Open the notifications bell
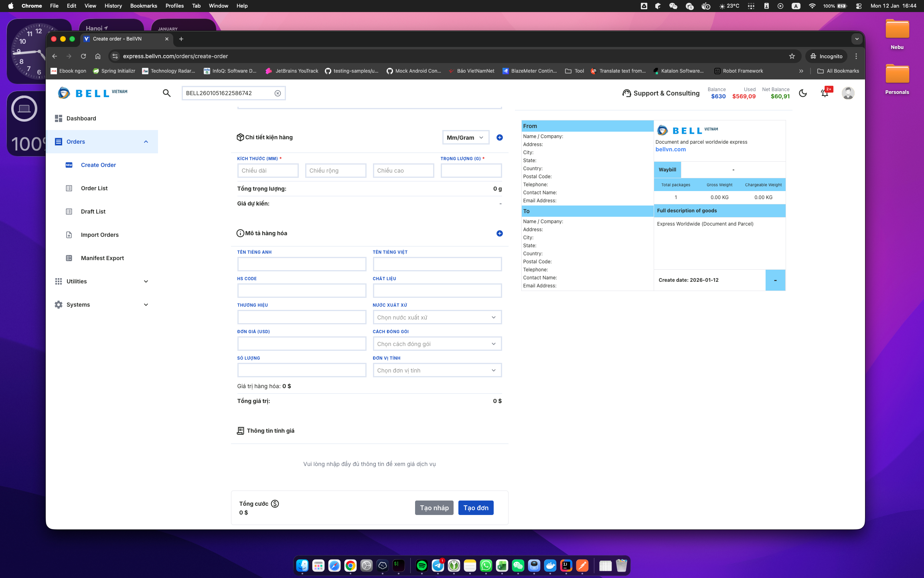The width and height of the screenshot is (924, 578). pos(825,94)
